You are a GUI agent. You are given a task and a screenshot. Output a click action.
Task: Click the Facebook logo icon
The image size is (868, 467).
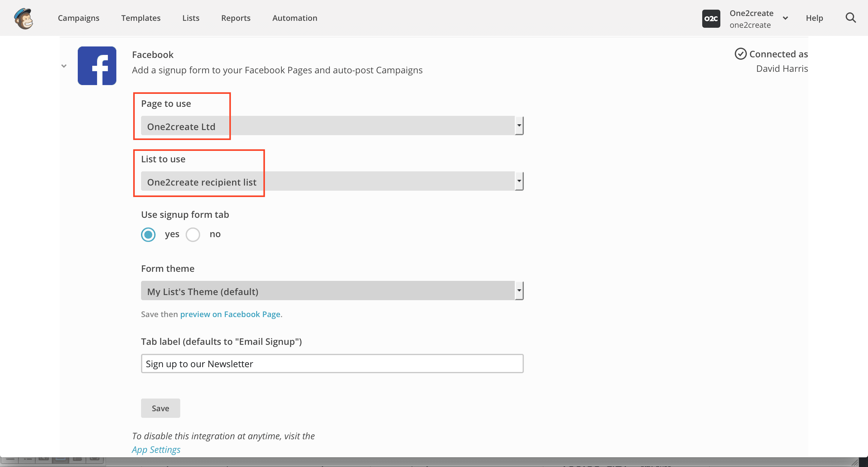coord(97,66)
